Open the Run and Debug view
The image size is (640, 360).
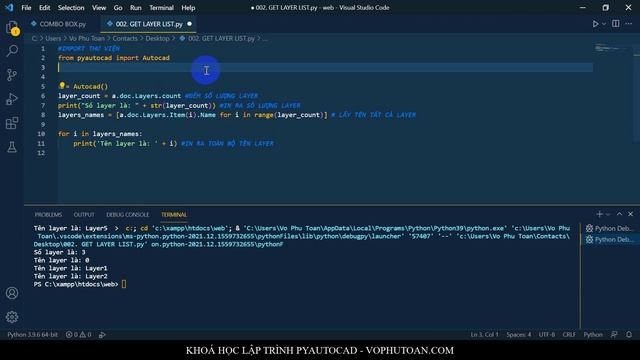(12, 99)
